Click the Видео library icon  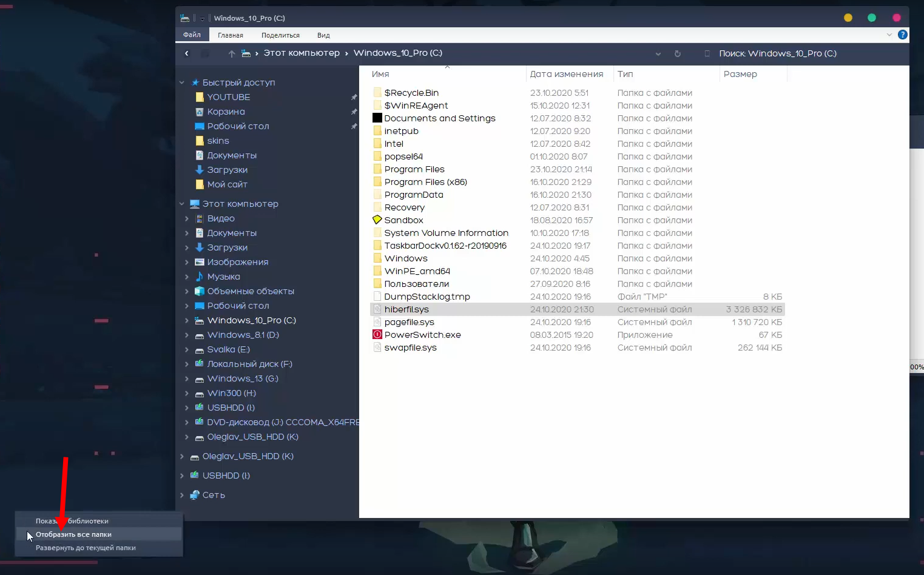[200, 218]
